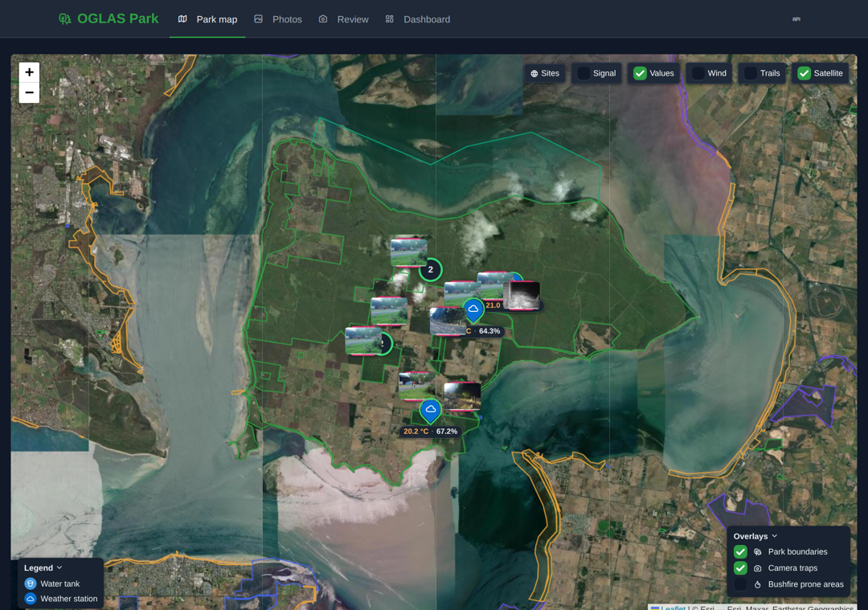Zoom in with the plus button
This screenshot has width=868, height=610.
30,72
